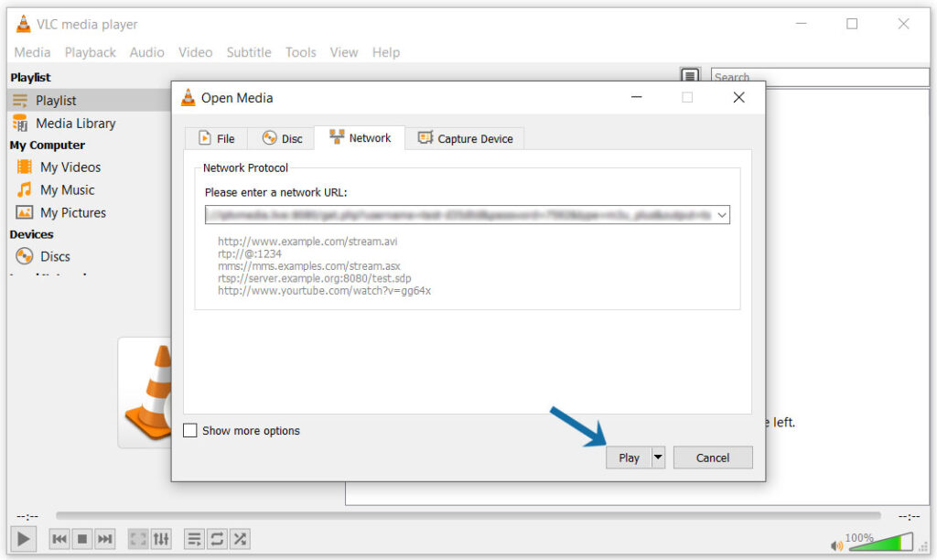Switch to the Disc tab

[x=282, y=139]
